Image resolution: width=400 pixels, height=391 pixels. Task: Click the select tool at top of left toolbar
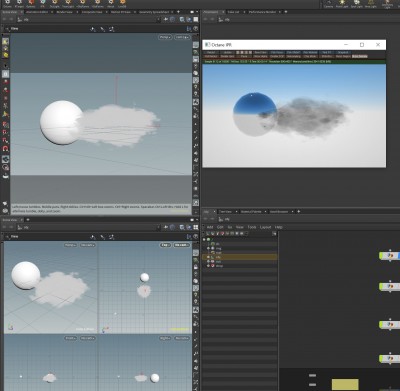click(5, 41)
